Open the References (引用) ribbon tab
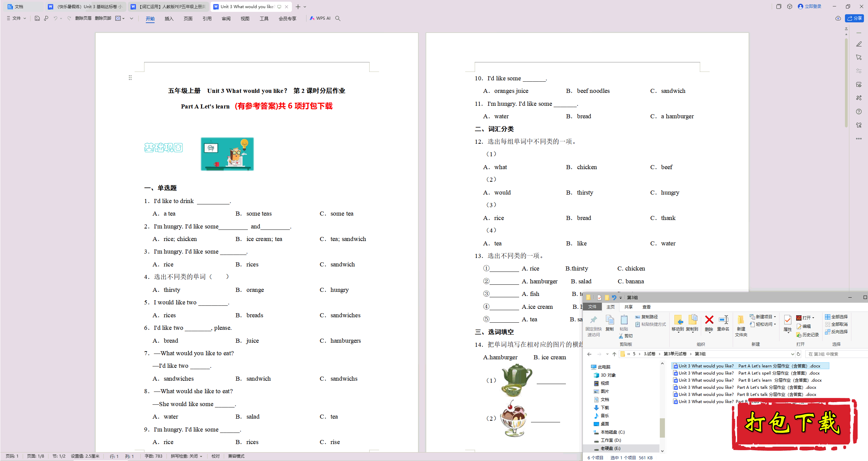This screenshot has height=461, width=868. [207, 19]
